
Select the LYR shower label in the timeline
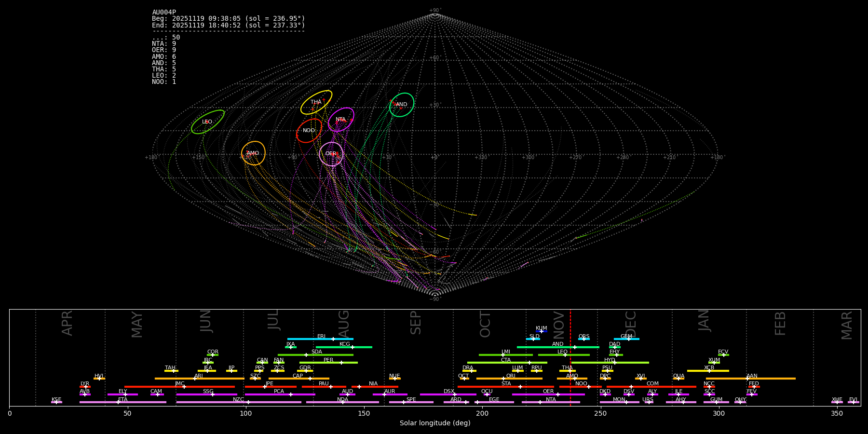point(85,384)
